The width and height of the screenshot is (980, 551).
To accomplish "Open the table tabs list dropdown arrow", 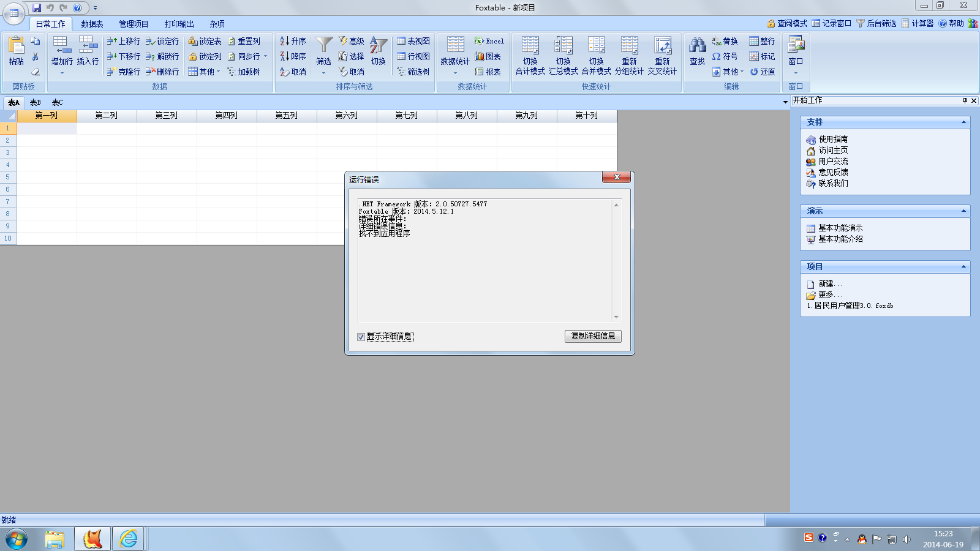I will (785, 102).
